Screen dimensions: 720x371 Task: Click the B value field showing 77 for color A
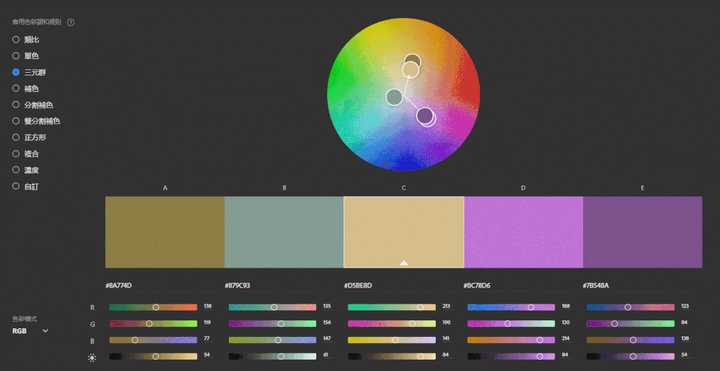pos(207,339)
